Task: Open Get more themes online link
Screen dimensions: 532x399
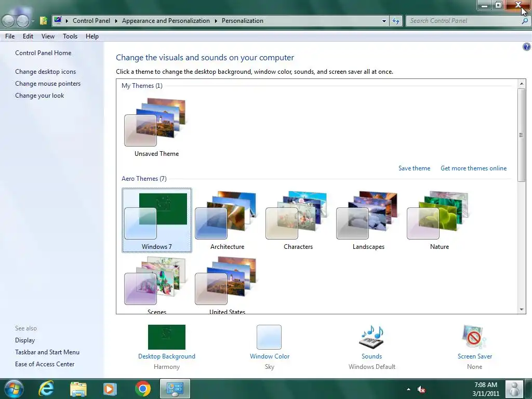Action: click(x=473, y=168)
